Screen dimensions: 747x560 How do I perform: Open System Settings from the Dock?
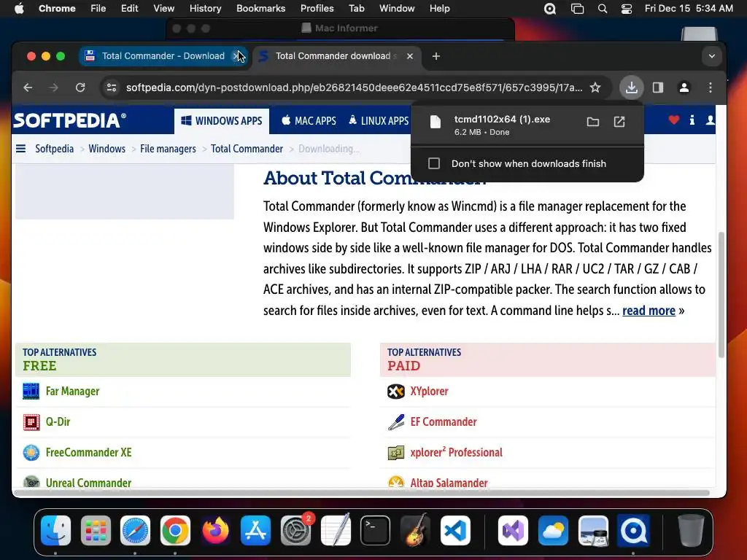pos(295,531)
